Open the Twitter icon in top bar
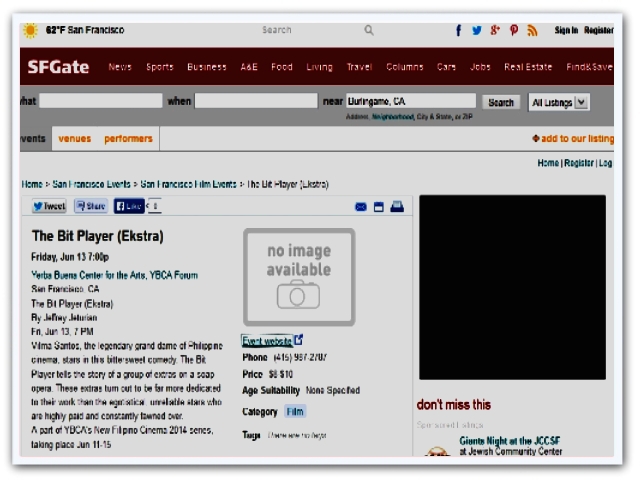This screenshot has width=640, height=480. coord(477,31)
